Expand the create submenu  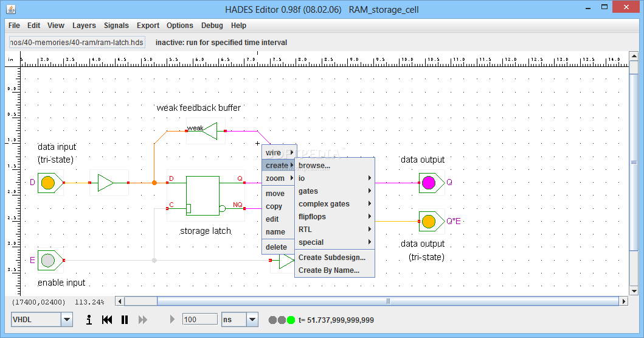pos(279,165)
